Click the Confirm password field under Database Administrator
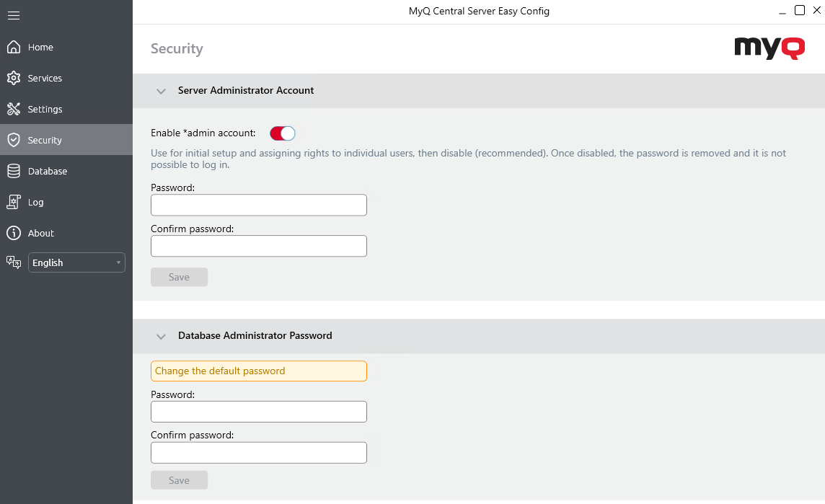 pyautogui.click(x=258, y=452)
